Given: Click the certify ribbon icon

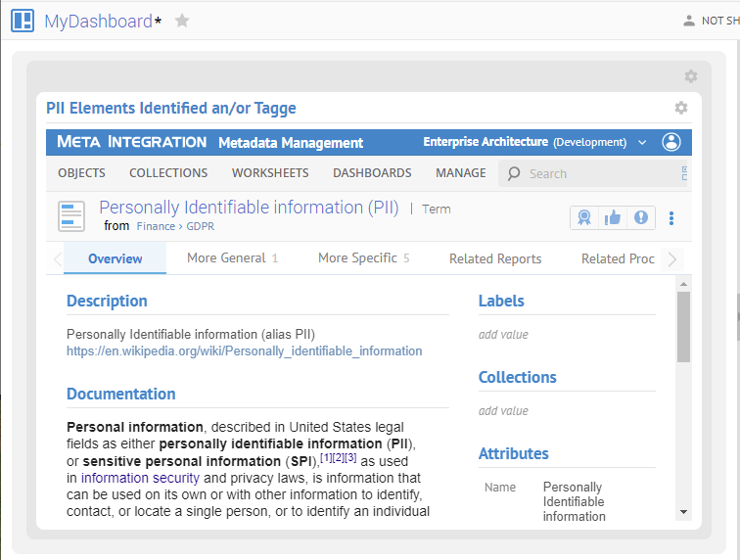Looking at the screenshot, I should (584, 217).
